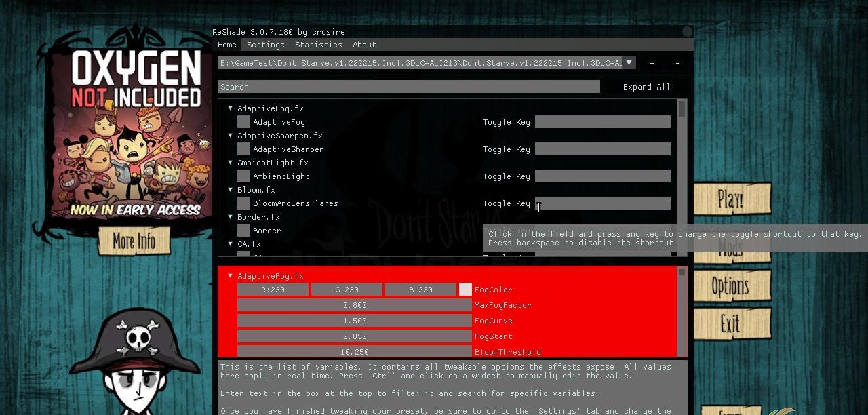
Task: Collapse the Border.fx group
Action: (x=231, y=216)
